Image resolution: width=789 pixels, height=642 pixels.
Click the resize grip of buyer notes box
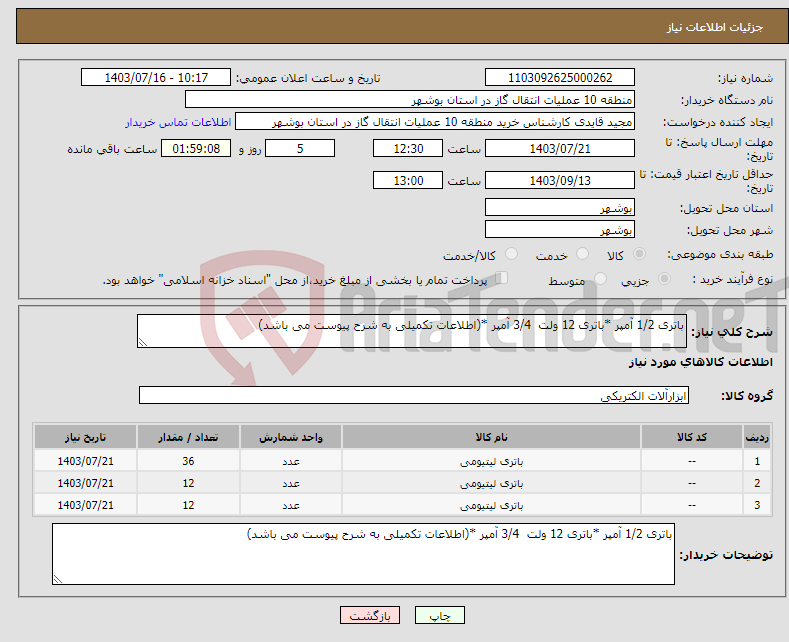(x=58, y=579)
